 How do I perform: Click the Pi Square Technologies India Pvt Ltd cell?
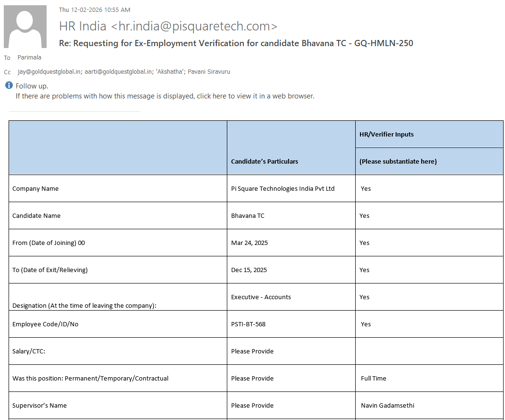click(x=283, y=188)
